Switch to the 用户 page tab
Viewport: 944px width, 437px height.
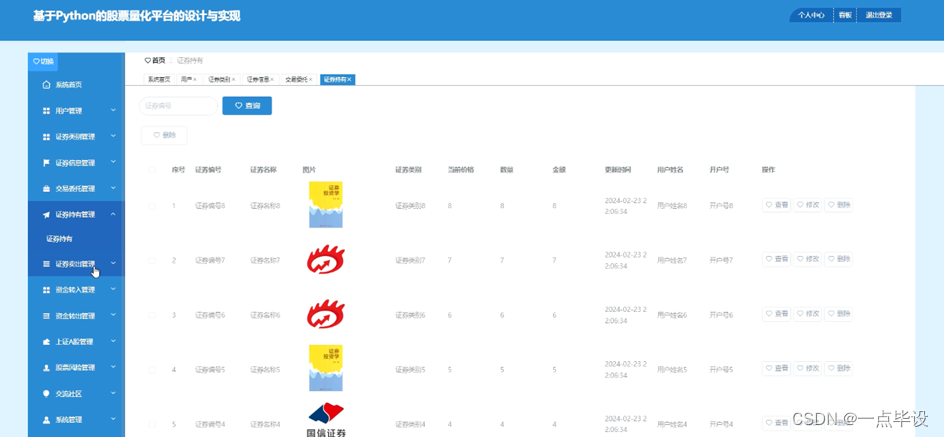[x=186, y=79]
